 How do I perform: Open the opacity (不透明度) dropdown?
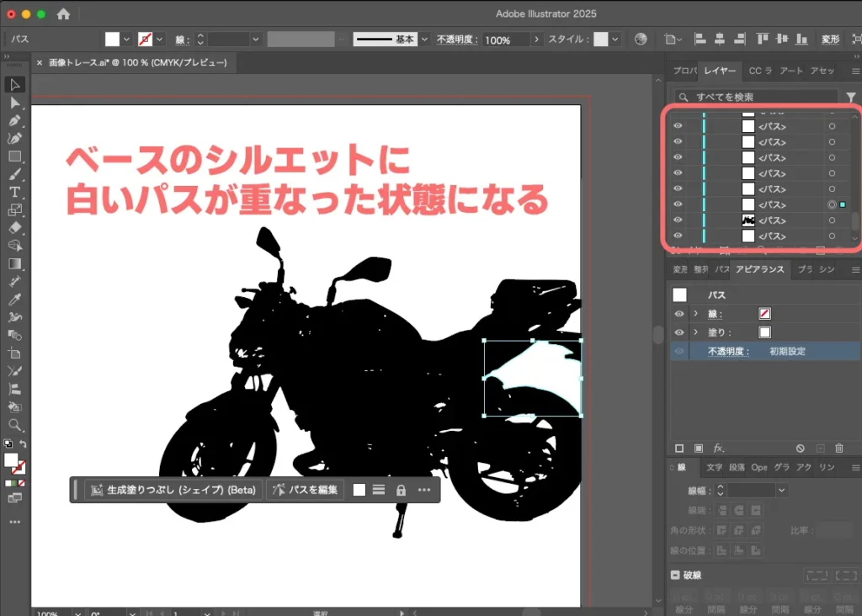coord(536,40)
